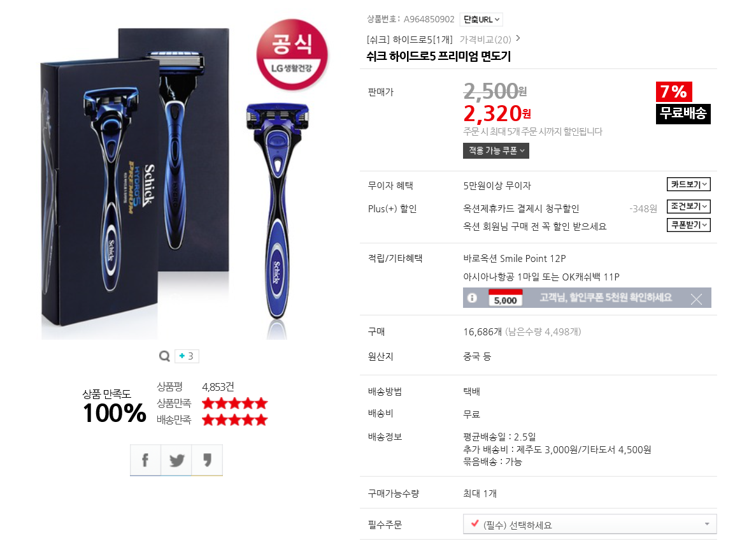Click the info icon on the coupon banner
This screenshot has width=756, height=552.
click(x=473, y=298)
